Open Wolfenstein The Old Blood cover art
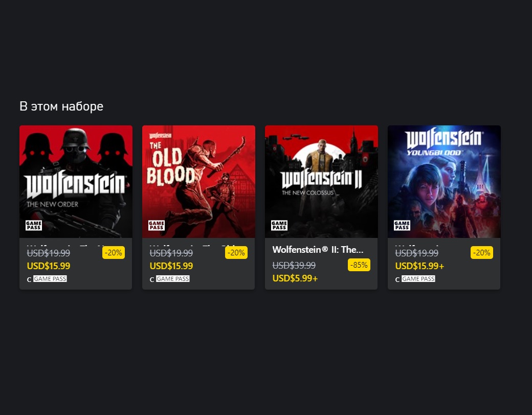The width and height of the screenshot is (532, 415). (198, 182)
